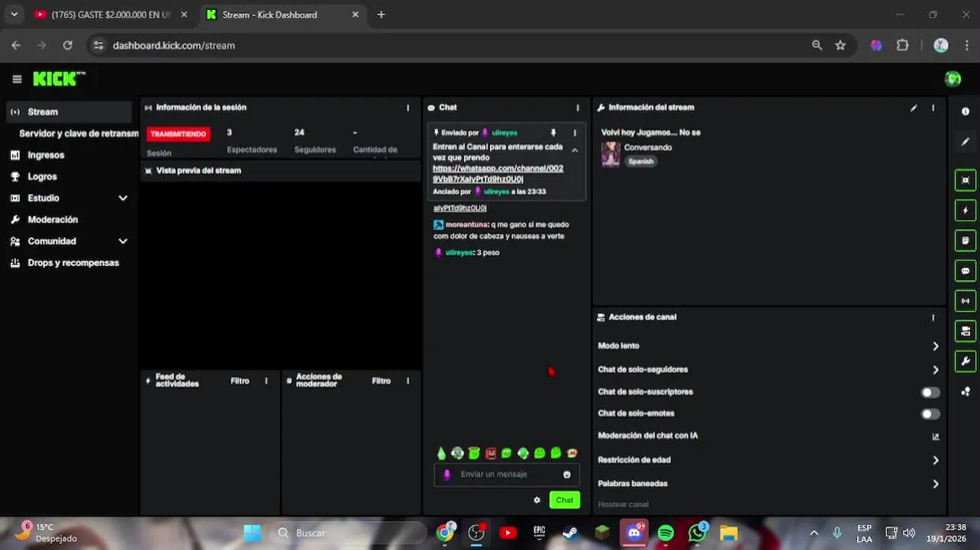This screenshot has width=980, height=550.
Task: Toggle the lightning activity widget icon in sidebar
Action: [965, 210]
